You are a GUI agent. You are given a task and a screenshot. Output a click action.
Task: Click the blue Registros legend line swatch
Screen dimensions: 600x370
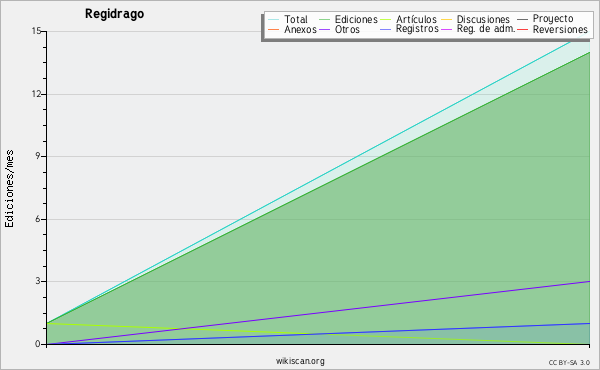(385, 29)
